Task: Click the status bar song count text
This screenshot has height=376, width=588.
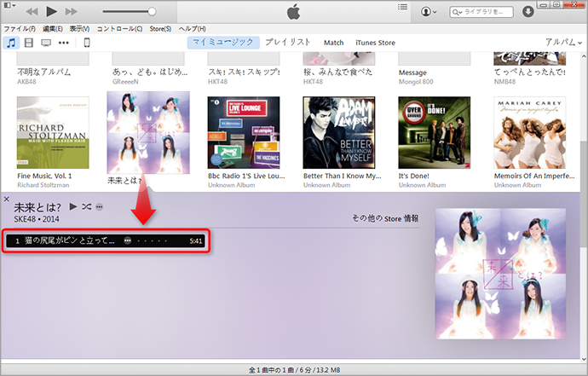Action: click(294, 370)
